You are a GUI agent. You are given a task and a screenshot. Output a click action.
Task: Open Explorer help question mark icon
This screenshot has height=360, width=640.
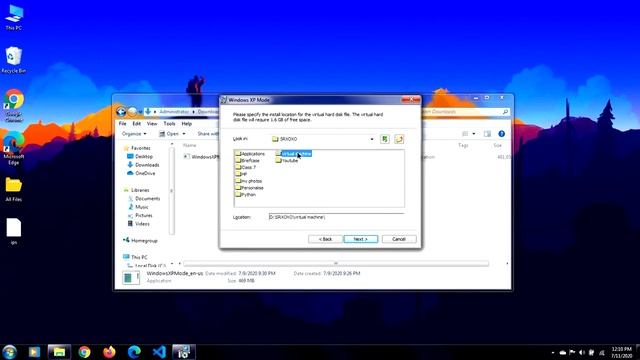pos(502,134)
